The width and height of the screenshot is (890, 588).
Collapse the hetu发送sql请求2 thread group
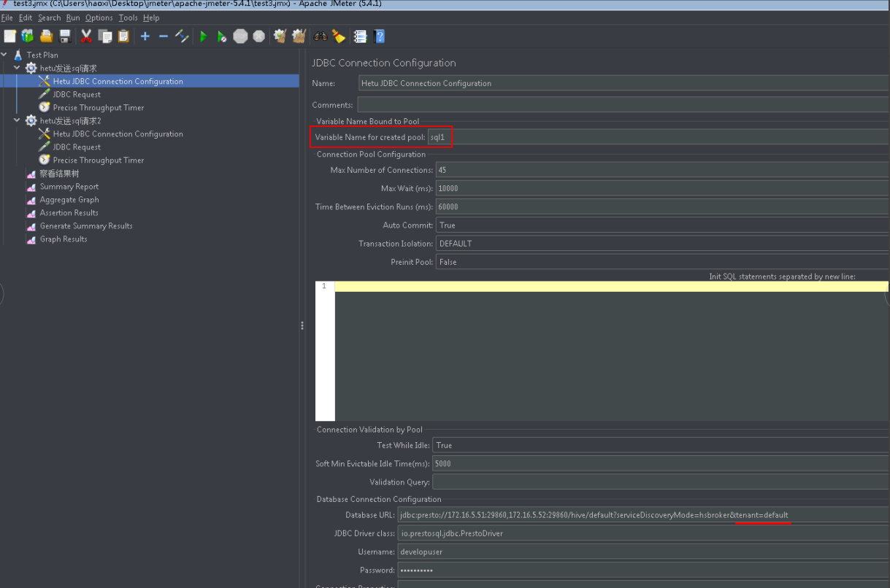point(18,120)
